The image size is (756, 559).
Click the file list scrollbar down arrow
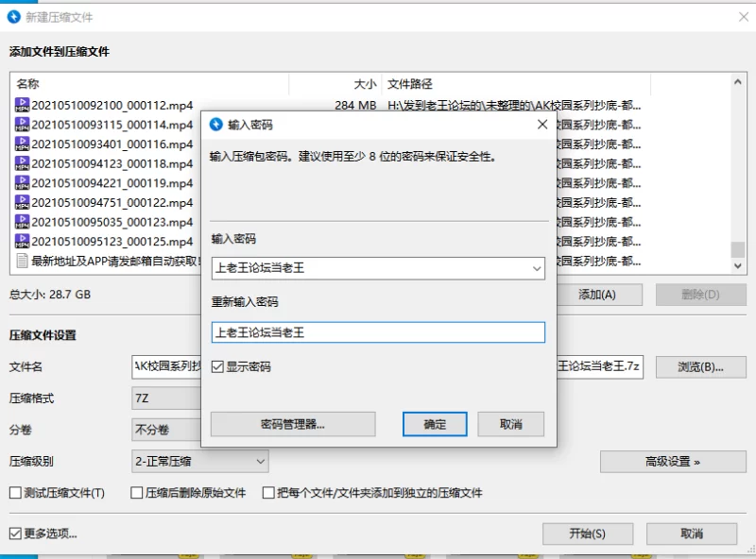[738, 265]
